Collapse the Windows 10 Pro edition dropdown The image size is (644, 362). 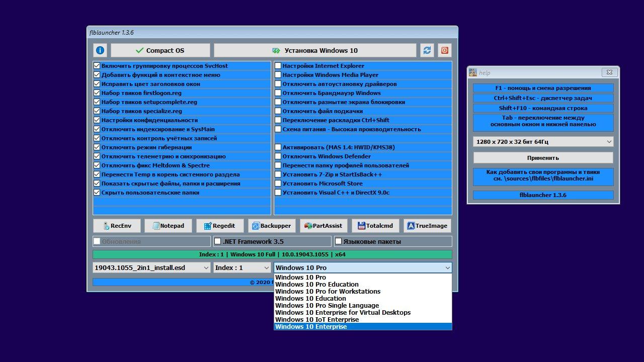click(x=363, y=268)
